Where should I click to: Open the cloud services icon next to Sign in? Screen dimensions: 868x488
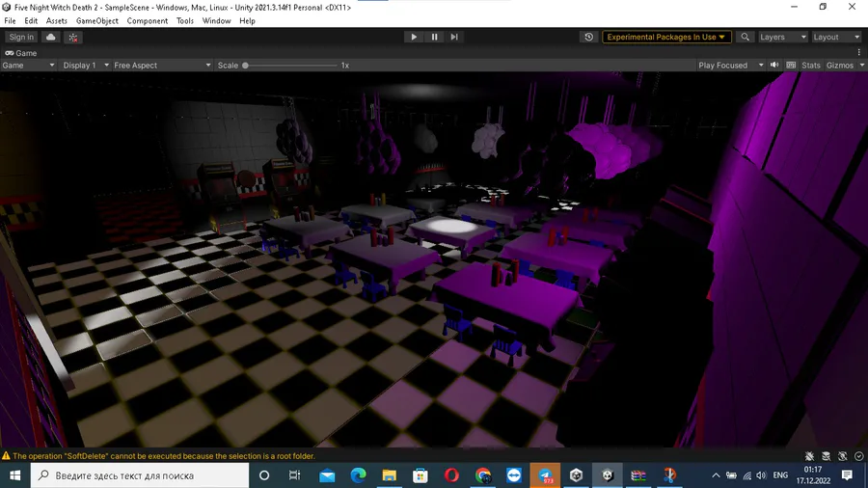pyautogui.click(x=51, y=37)
